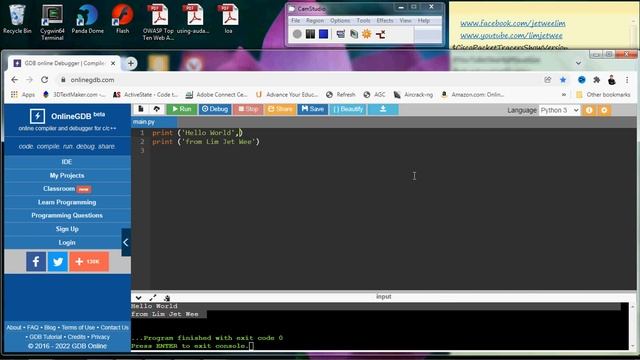Click the CamStudio Pause button
This screenshot has height=360, width=640.
310,34
